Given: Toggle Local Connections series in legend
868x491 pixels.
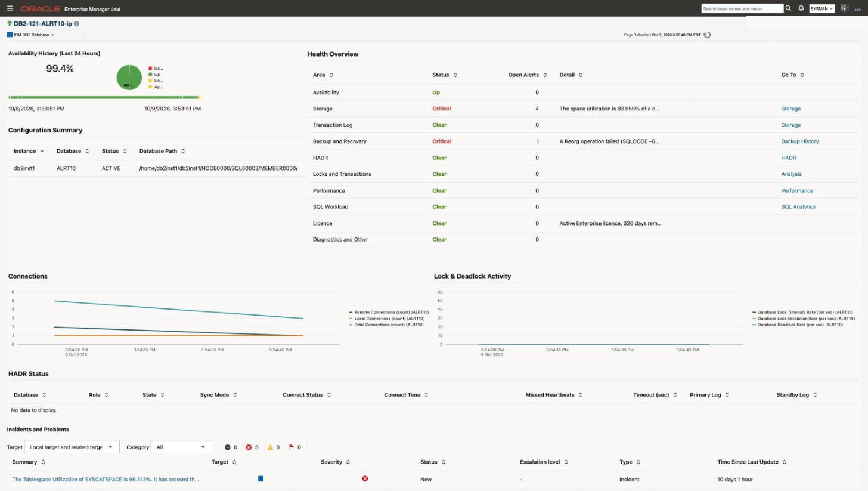Looking at the screenshot, I should [x=386, y=319].
